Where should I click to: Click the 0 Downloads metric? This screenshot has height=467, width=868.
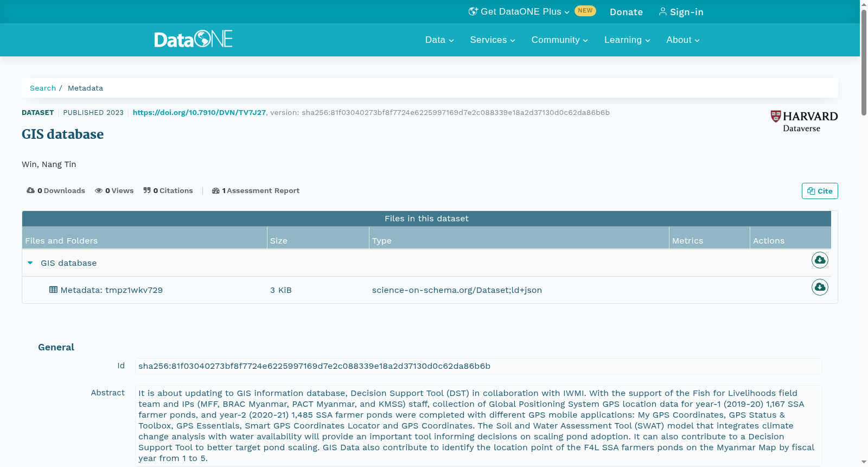pyautogui.click(x=56, y=190)
